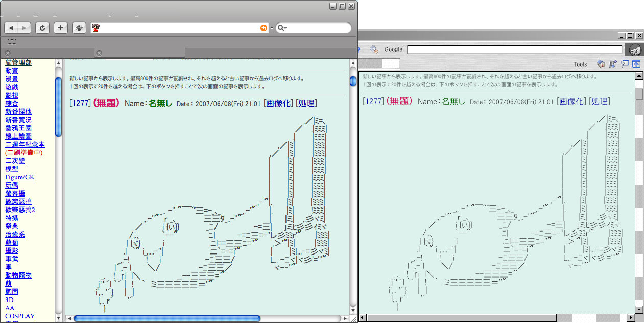644x323 pixels.
Task: Click the 処理 link in the right window
Action: [x=599, y=101]
